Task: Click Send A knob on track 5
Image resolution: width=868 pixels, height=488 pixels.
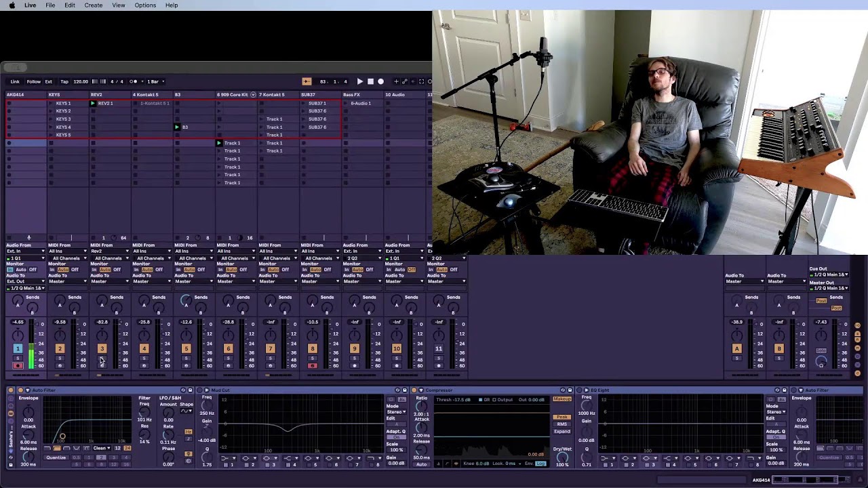Action: 186,300
